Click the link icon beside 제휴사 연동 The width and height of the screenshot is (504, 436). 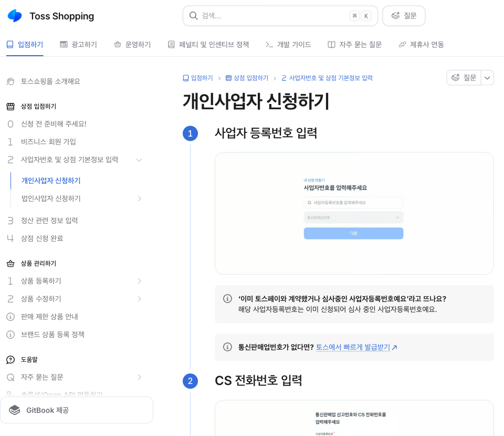click(x=402, y=44)
